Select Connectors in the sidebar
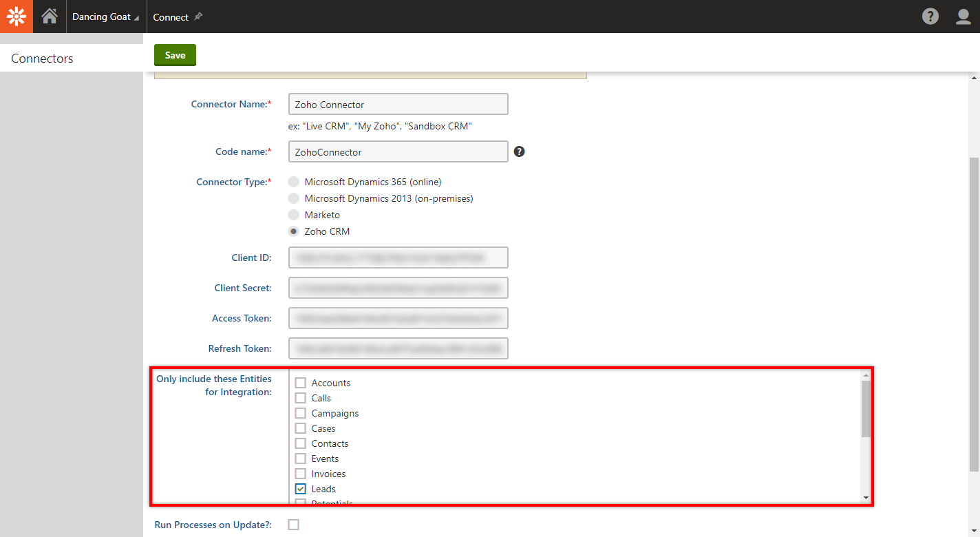Screen dimensions: 980x537 72,59
